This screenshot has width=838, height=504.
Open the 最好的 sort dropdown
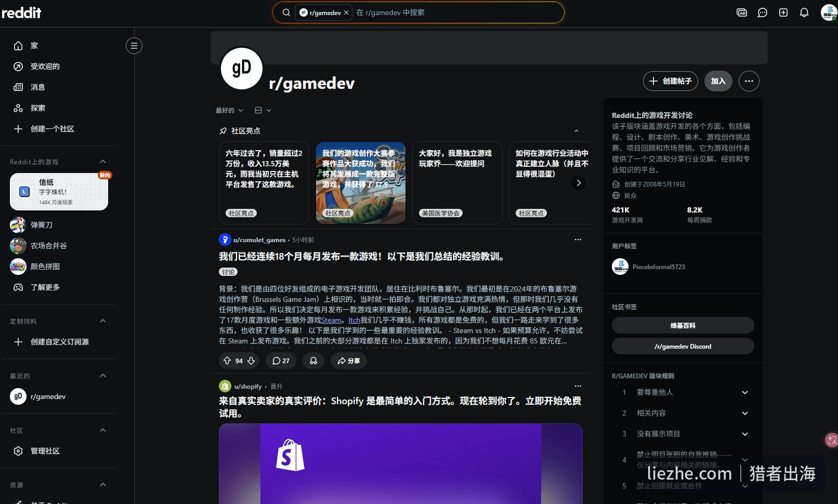tap(229, 110)
